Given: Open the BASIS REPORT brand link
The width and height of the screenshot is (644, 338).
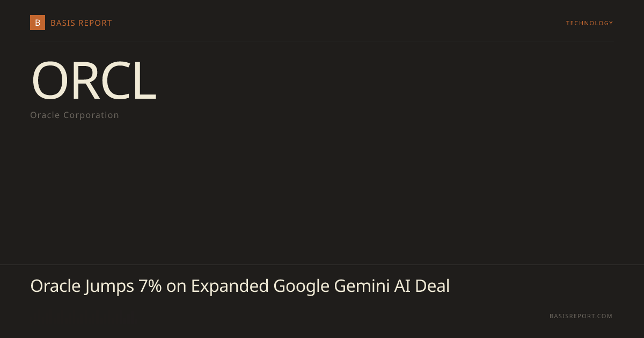Looking at the screenshot, I should [81, 23].
